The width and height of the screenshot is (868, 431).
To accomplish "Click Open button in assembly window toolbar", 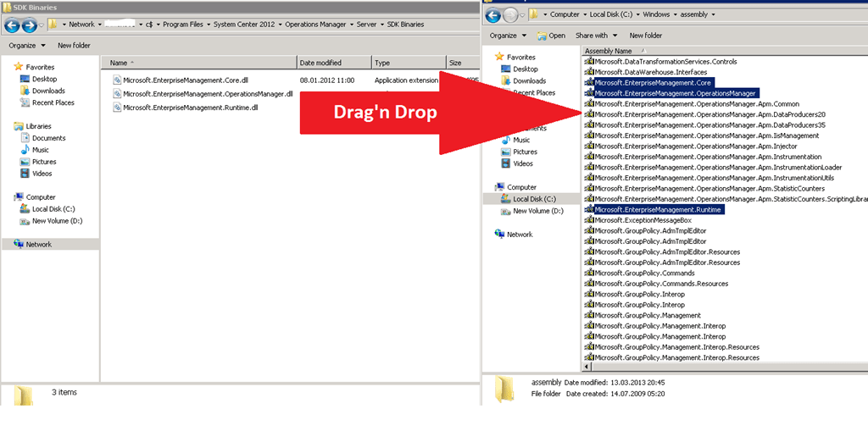I will point(551,36).
